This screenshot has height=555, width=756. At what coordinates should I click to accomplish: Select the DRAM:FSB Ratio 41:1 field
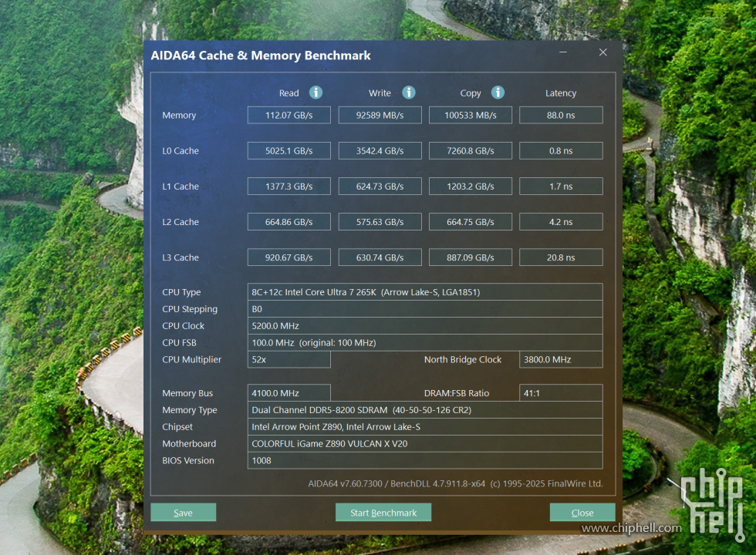tap(562, 393)
